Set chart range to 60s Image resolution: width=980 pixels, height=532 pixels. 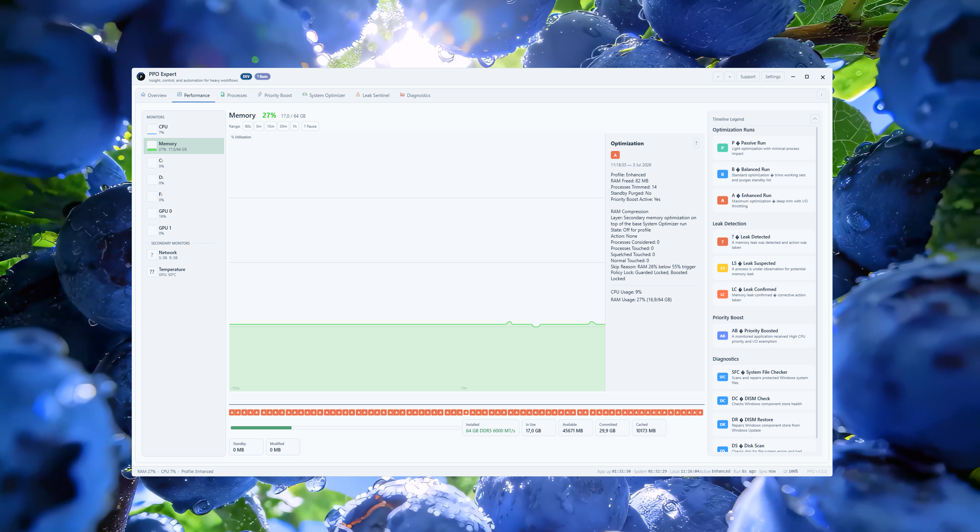coord(248,126)
